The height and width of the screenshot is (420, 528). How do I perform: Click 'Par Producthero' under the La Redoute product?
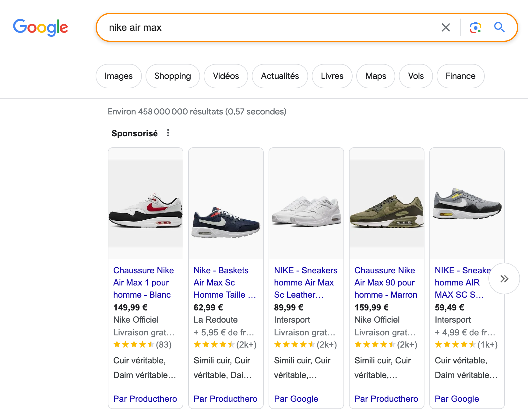pos(225,399)
